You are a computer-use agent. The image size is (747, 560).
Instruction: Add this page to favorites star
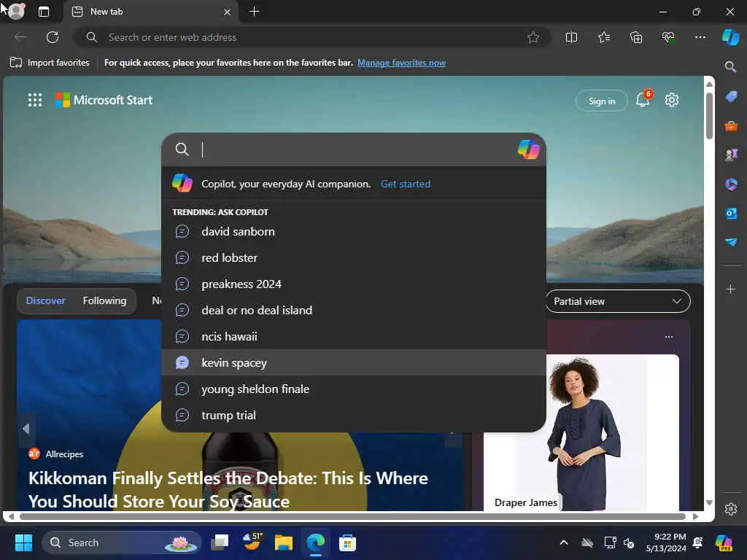coord(533,37)
